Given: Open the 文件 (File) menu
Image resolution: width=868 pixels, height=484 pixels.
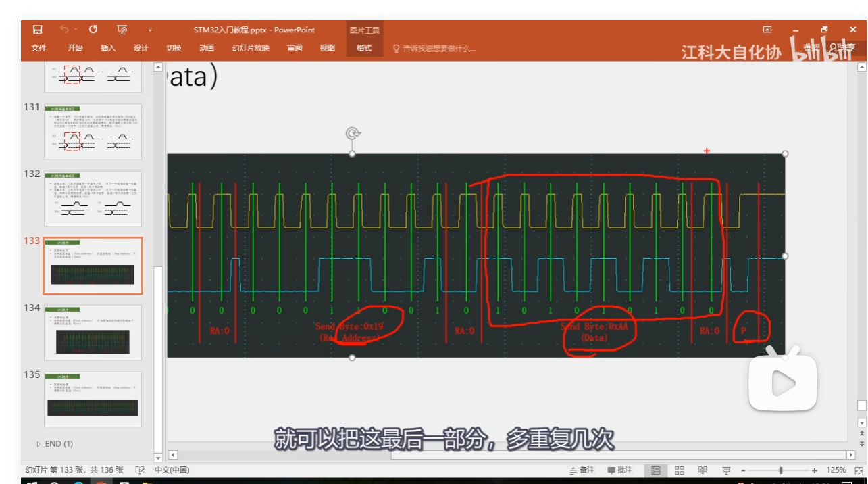Looking at the screenshot, I should [39, 48].
